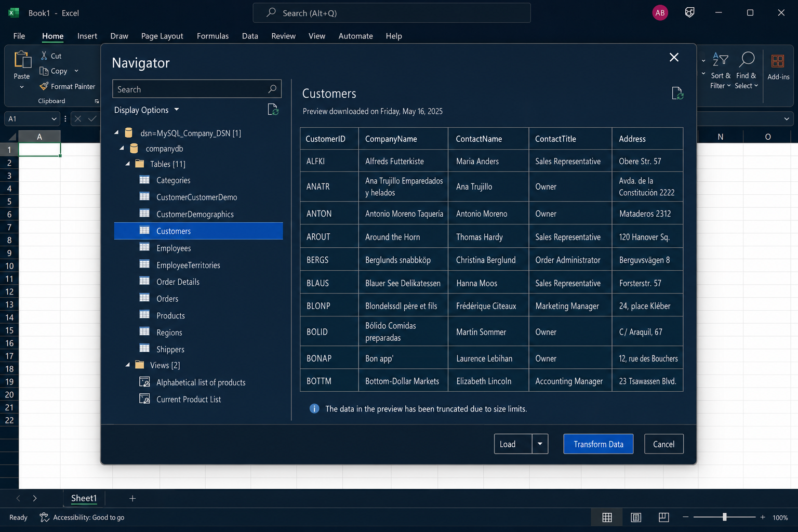Click the Alphabetical list of products view icon
The width and height of the screenshot is (798, 532).
click(144, 382)
